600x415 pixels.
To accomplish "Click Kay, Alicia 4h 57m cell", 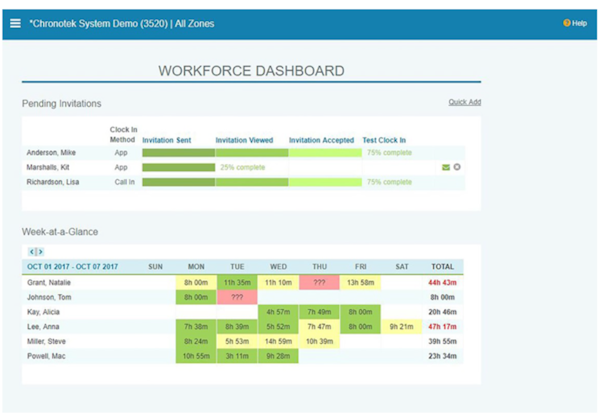I will click(278, 312).
